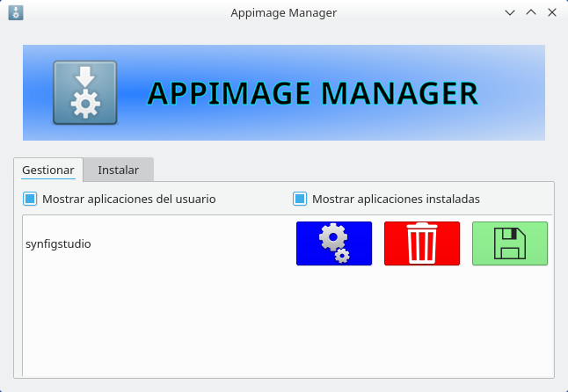Click the blue gears button for synfigstudio
Viewport: 568px width, 392px height.
(x=334, y=243)
